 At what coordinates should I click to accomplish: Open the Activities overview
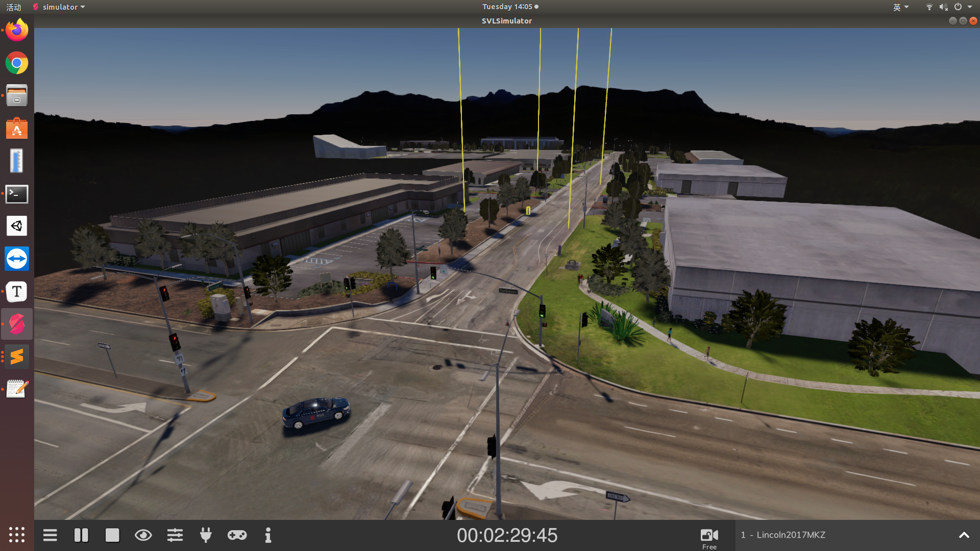tap(14, 7)
